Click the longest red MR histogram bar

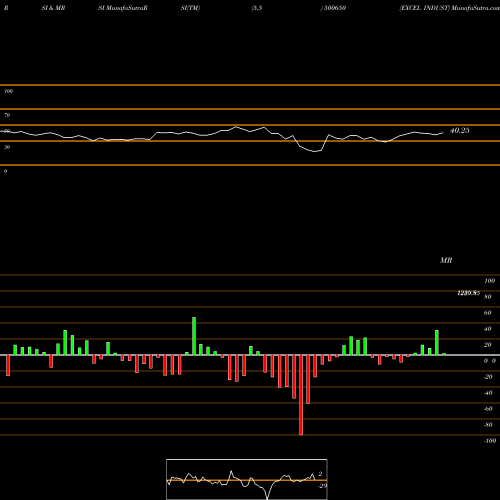pyautogui.click(x=301, y=395)
